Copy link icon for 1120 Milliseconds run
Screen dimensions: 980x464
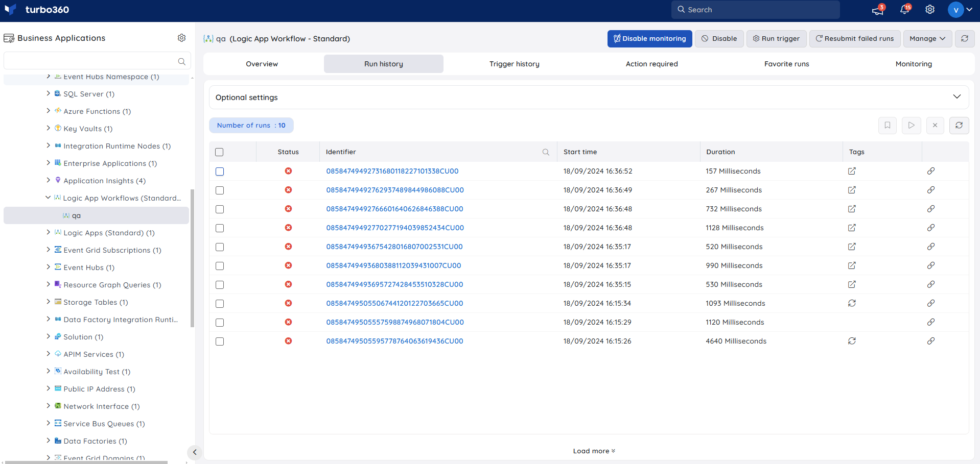931,322
